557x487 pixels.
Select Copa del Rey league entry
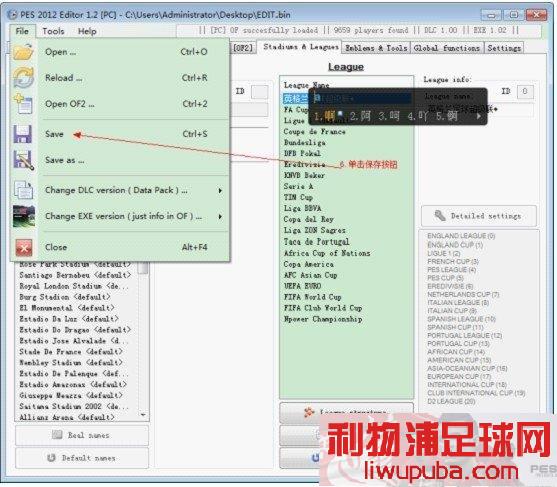(308, 219)
